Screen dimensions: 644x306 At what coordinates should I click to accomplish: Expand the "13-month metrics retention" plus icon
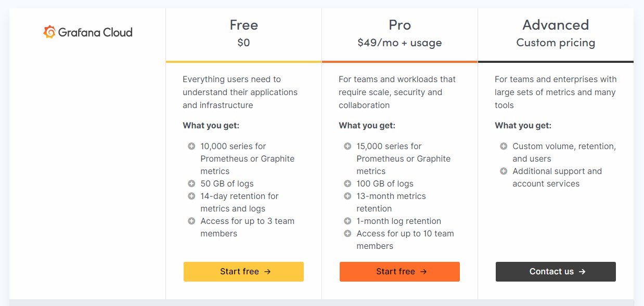347,196
